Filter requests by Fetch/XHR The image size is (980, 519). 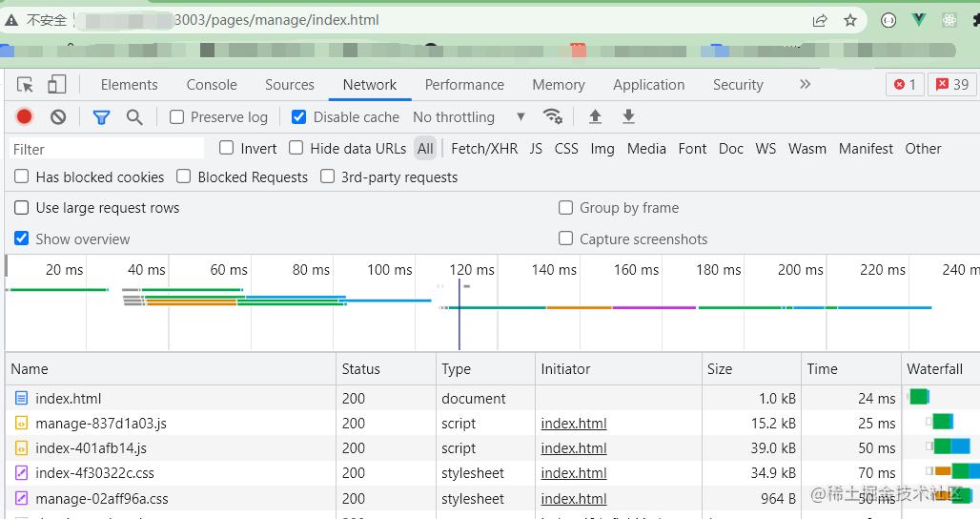click(484, 149)
